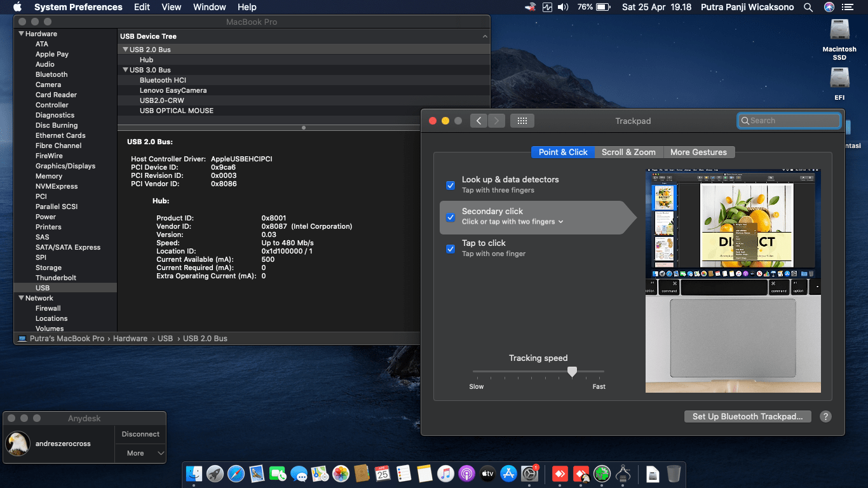Click the Tracking speed slider handle
Image resolution: width=868 pixels, height=488 pixels.
[x=572, y=372]
